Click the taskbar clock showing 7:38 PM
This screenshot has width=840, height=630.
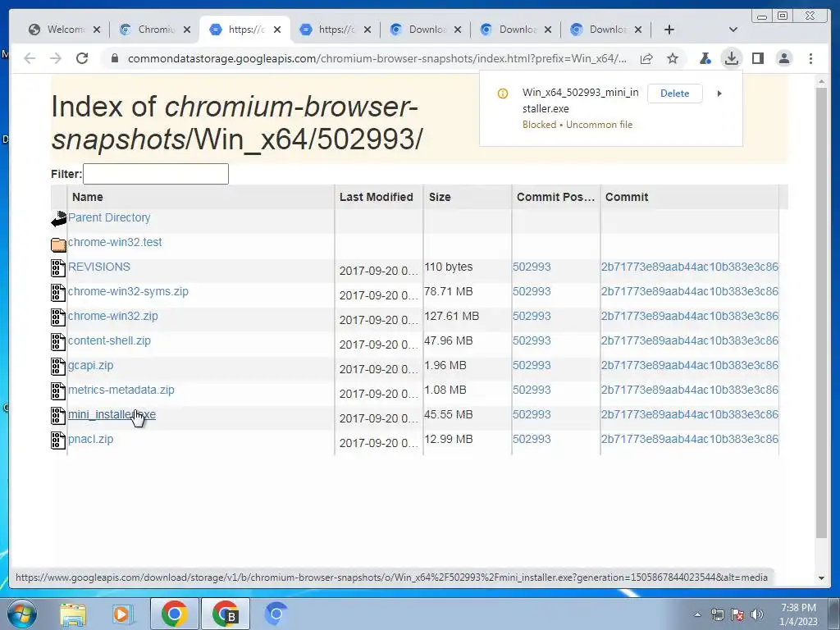click(x=798, y=614)
